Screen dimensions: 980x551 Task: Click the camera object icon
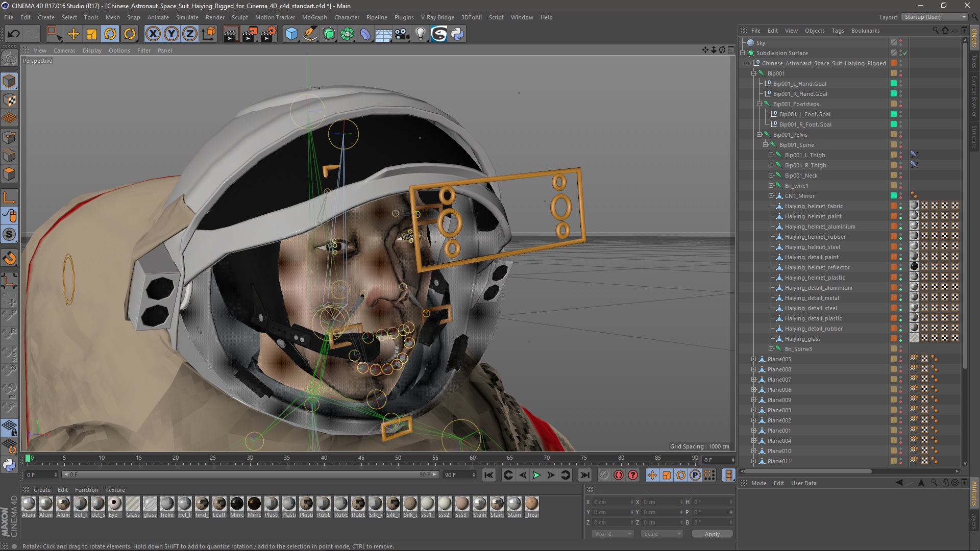402,34
